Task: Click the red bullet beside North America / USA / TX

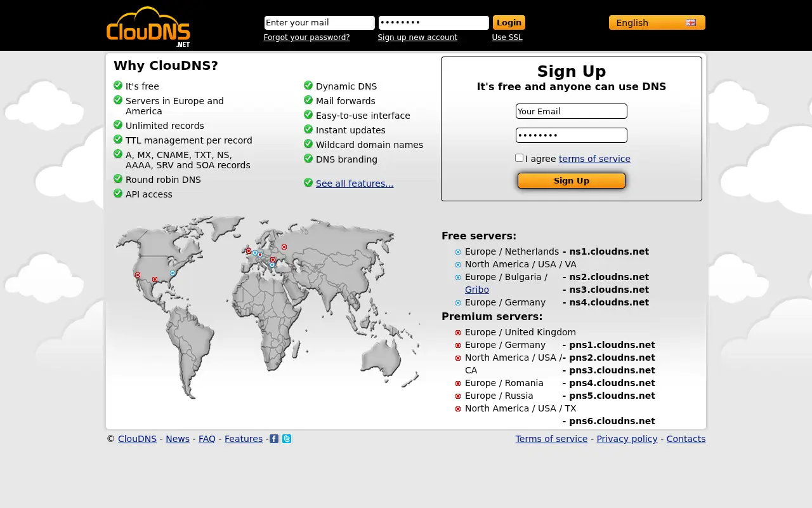Action: pyautogui.click(x=458, y=409)
